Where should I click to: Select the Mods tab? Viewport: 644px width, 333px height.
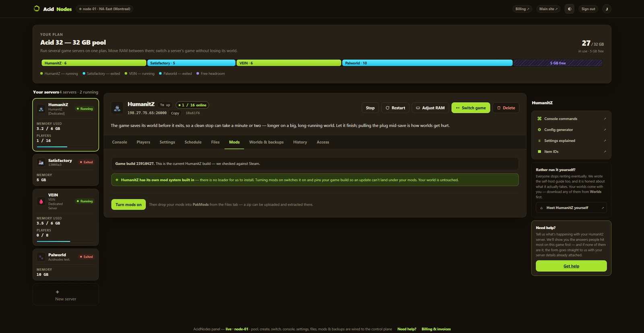(234, 142)
